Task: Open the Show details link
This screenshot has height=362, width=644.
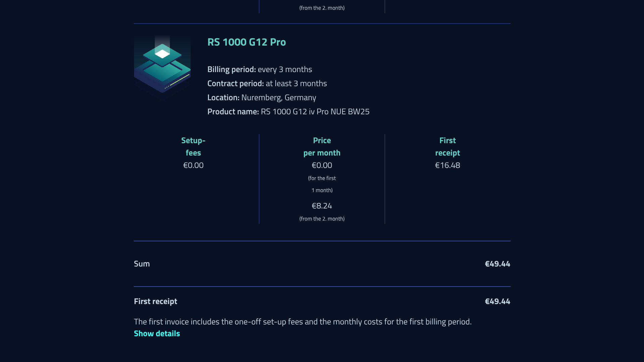Action: [x=157, y=334]
